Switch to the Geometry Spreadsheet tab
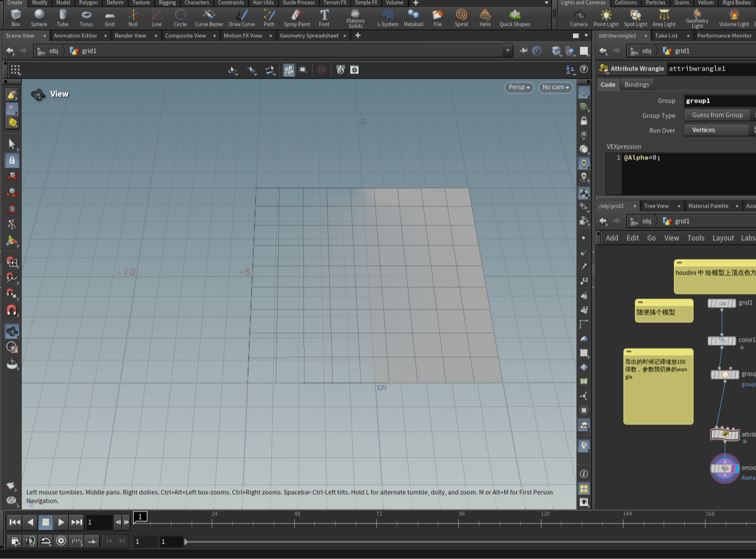The width and height of the screenshot is (756, 559). [x=309, y=36]
